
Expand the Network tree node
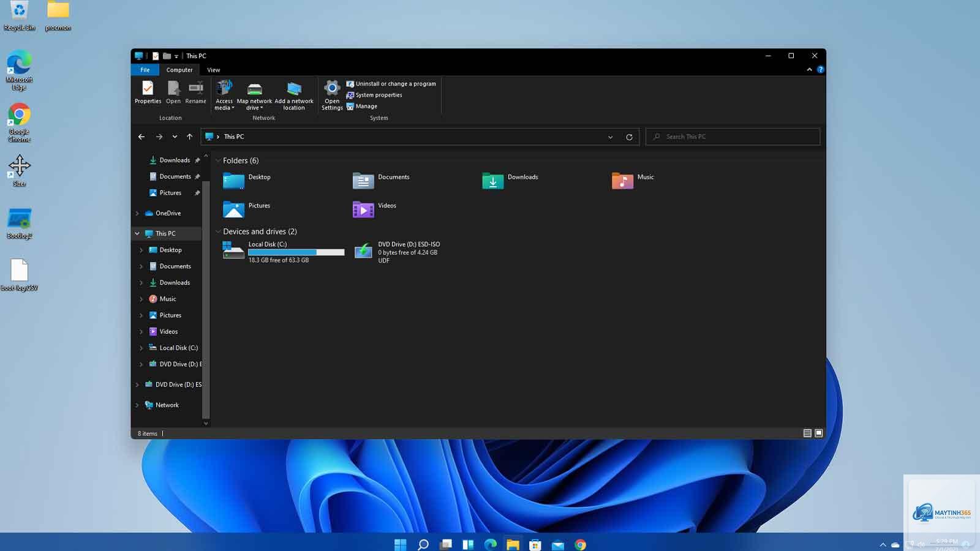(x=137, y=405)
